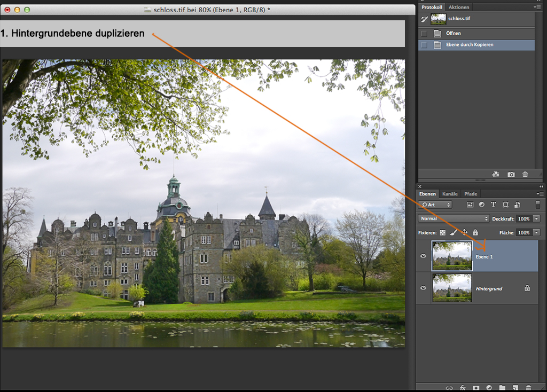
Task: Add a layer style via fx icon
Action: 463,387
